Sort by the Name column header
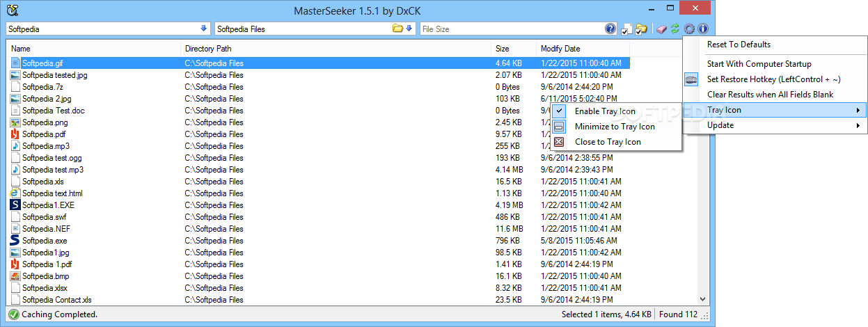 pyautogui.click(x=94, y=49)
